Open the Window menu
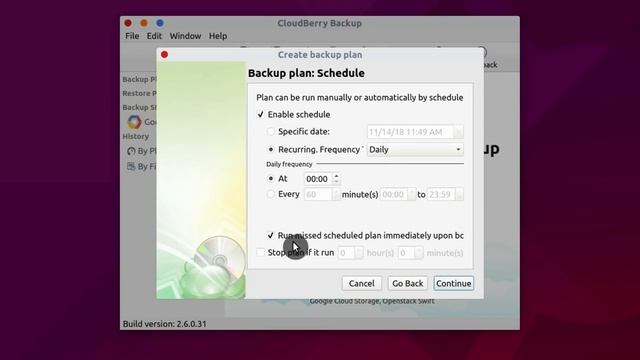This screenshot has width=640, height=360. coord(185,36)
